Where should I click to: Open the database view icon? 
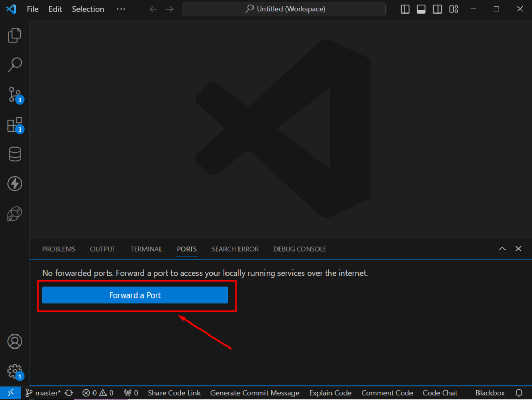coord(15,154)
